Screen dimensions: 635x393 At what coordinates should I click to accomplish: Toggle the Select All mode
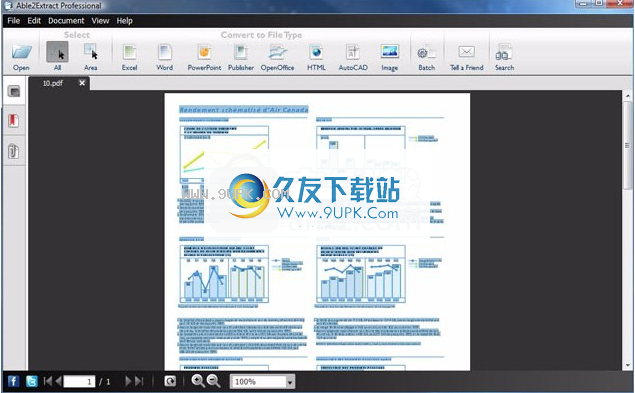pyautogui.click(x=58, y=57)
